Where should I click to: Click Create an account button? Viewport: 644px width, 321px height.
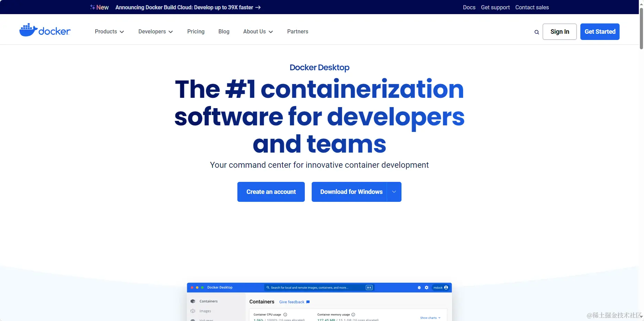tap(271, 192)
